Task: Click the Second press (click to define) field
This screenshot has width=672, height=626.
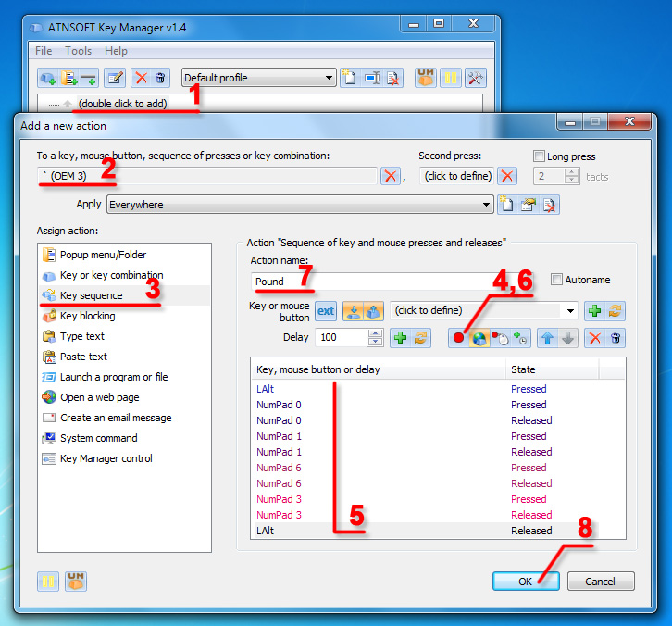Action: point(457,176)
